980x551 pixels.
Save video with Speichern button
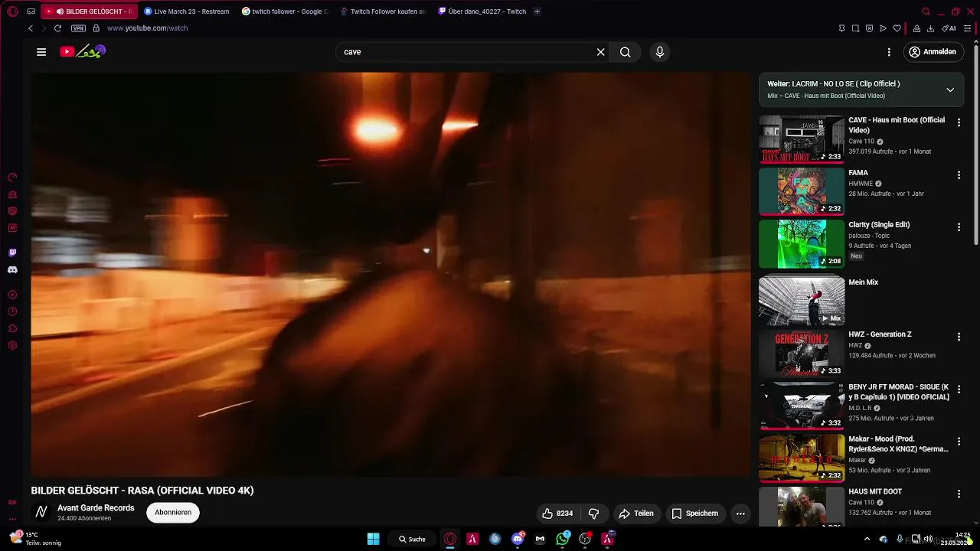coord(695,514)
